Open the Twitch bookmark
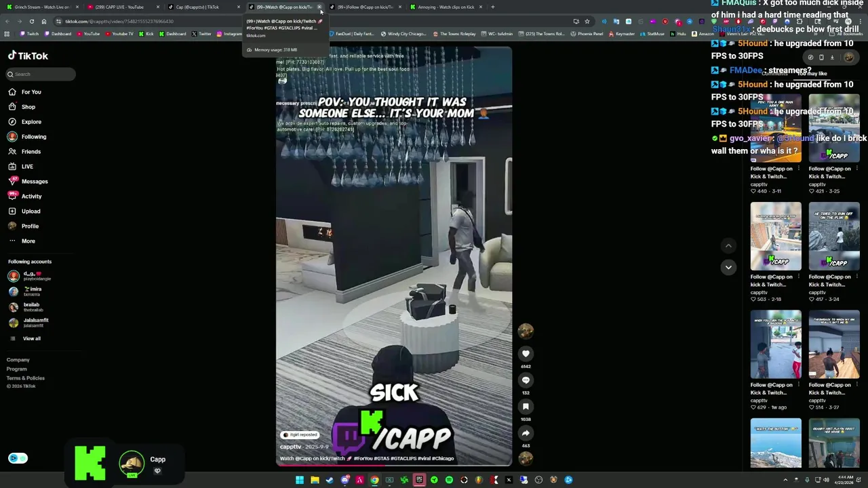This screenshot has width=868, height=488. point(29,34)
